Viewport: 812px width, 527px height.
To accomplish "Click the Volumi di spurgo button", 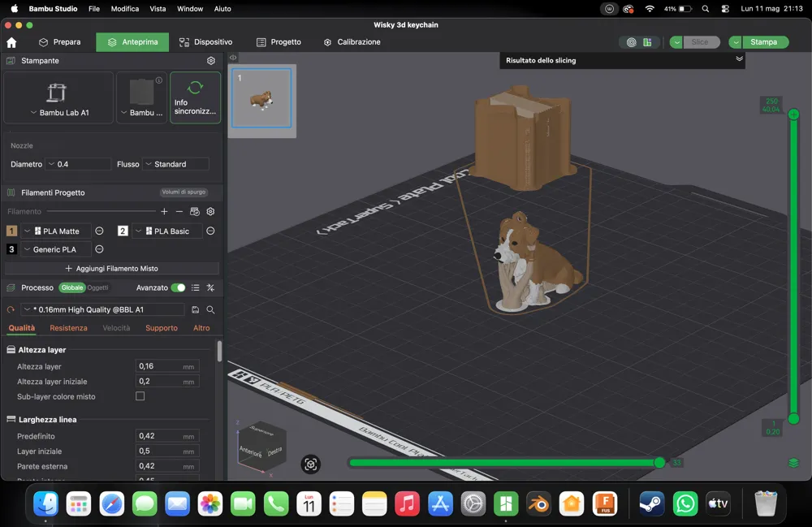I will (184, 192).
